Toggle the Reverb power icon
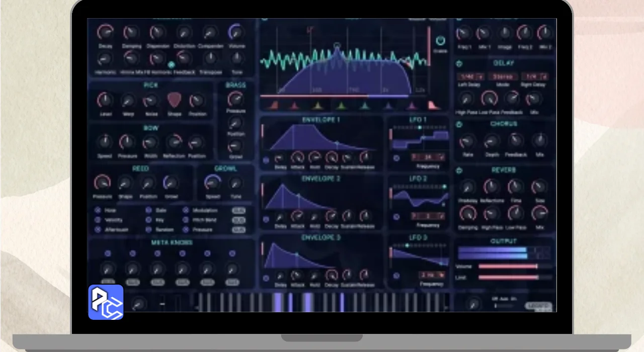Viewport: 644px width, 352px height. tap(459, 170)
